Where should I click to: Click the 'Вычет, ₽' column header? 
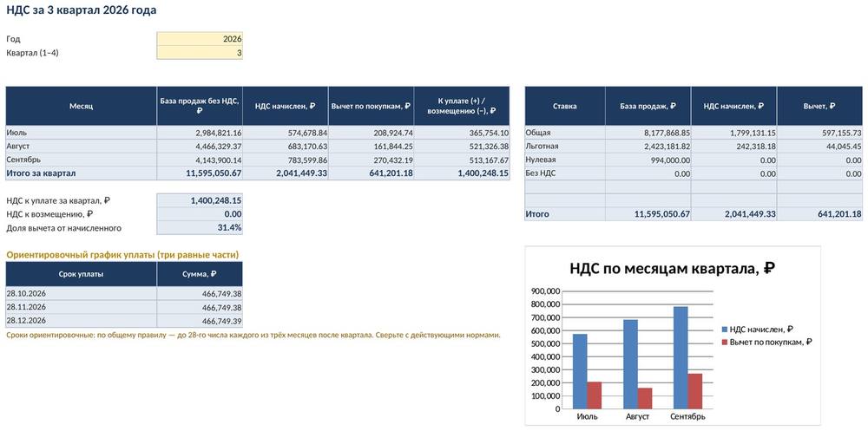(x=819, y=106)
